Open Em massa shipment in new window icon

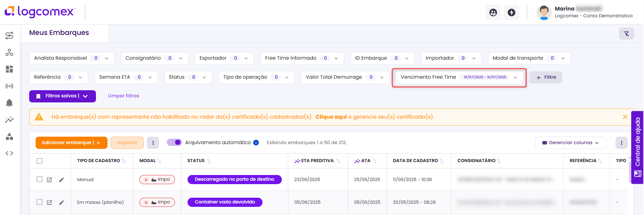(49, 202)
